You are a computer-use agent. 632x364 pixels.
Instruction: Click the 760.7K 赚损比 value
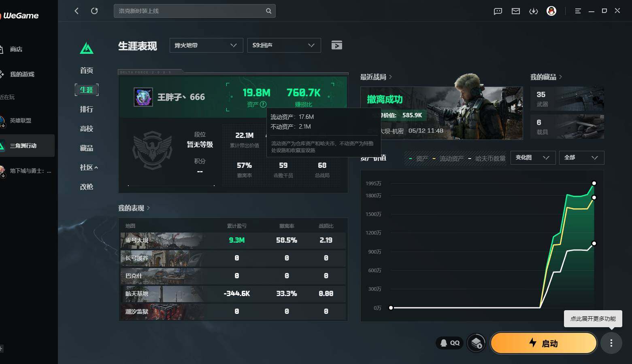pos(304,93)
